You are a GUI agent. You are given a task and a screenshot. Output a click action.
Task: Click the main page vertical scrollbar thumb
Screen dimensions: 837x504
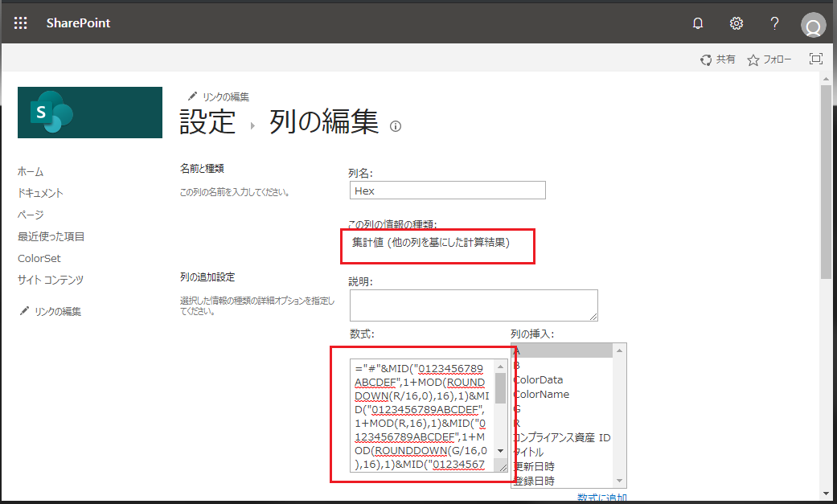pyautogui.click(x=827, y=182)
